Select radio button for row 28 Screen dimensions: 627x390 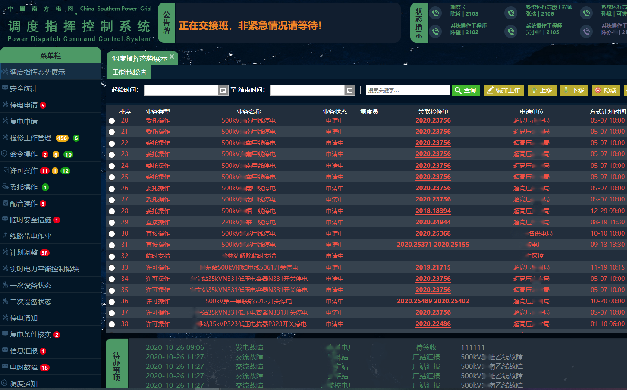tap(112, 211)
